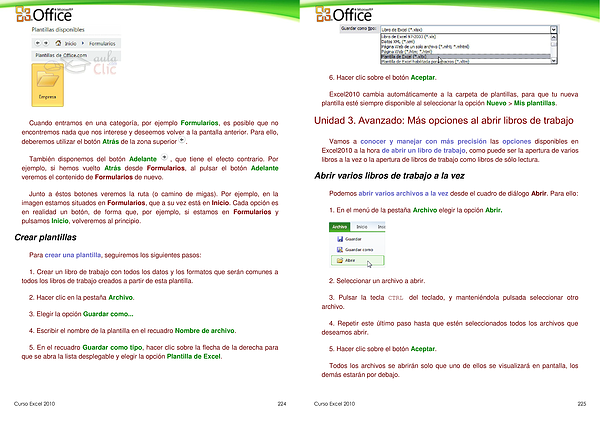Open the Empresa template folder
The height and width of the screenshot is (424, 600).
coord(47,85)
